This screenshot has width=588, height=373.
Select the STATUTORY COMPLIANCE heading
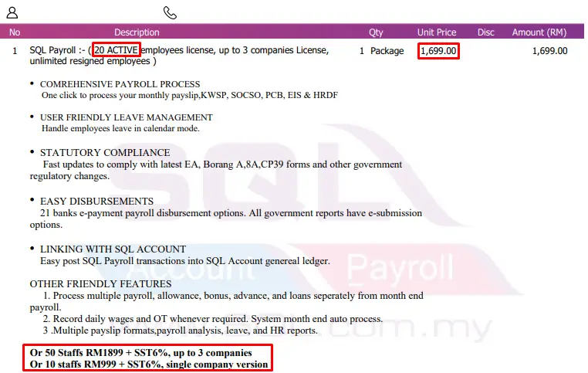[x=105, y=153]
